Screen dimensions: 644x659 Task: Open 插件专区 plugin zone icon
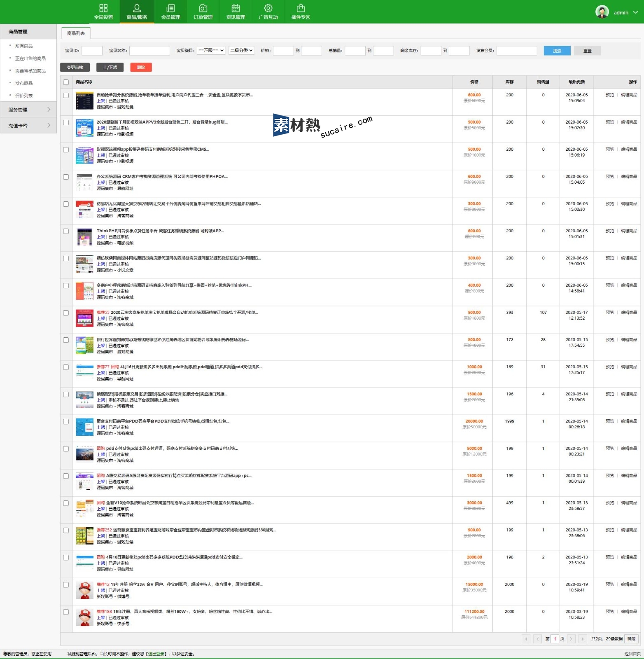point(301,8)
